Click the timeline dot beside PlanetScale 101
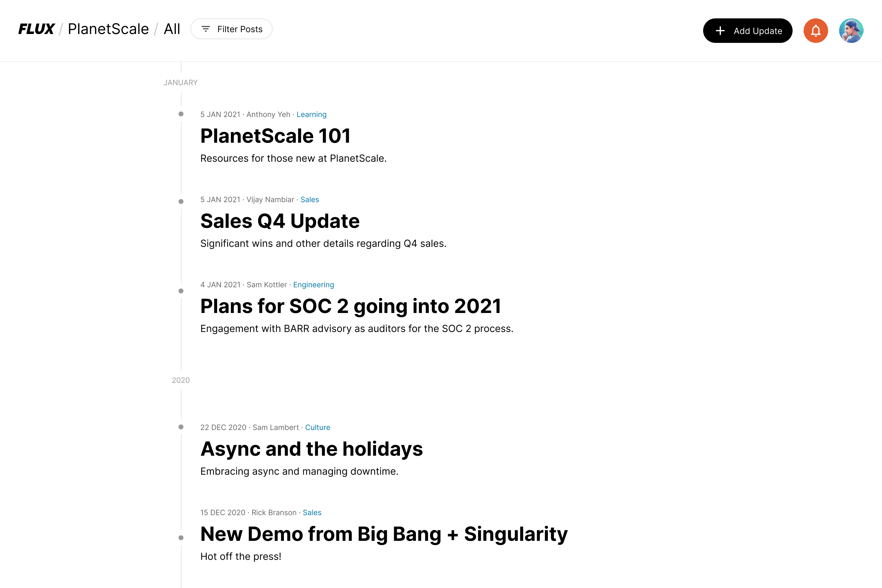The height and width of the screenshot is (588, 882). (x=181, y=114)
